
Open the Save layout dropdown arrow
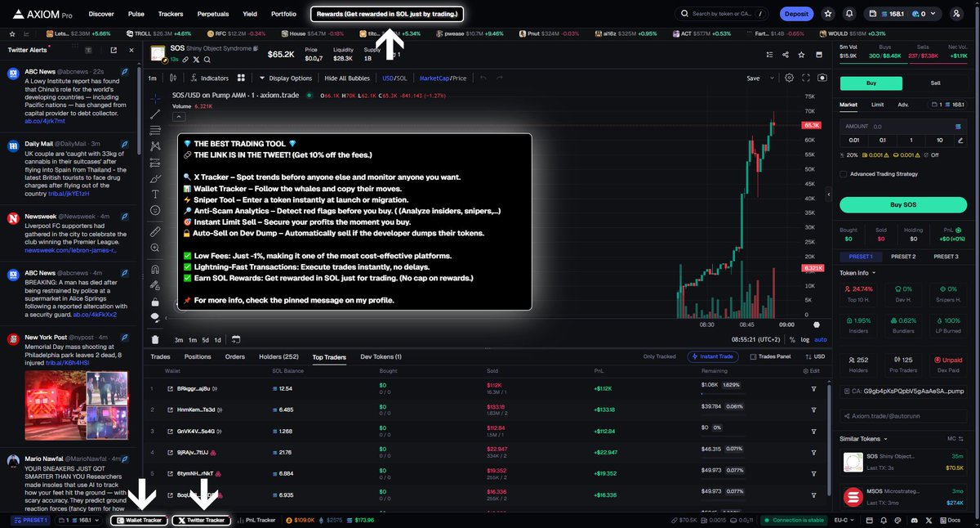772,78
